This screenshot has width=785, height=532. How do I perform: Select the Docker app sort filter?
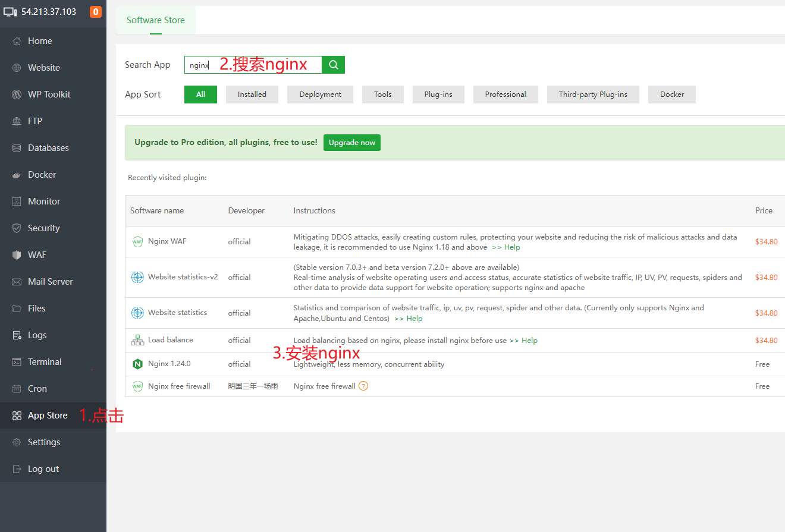(x=672, y=95)
